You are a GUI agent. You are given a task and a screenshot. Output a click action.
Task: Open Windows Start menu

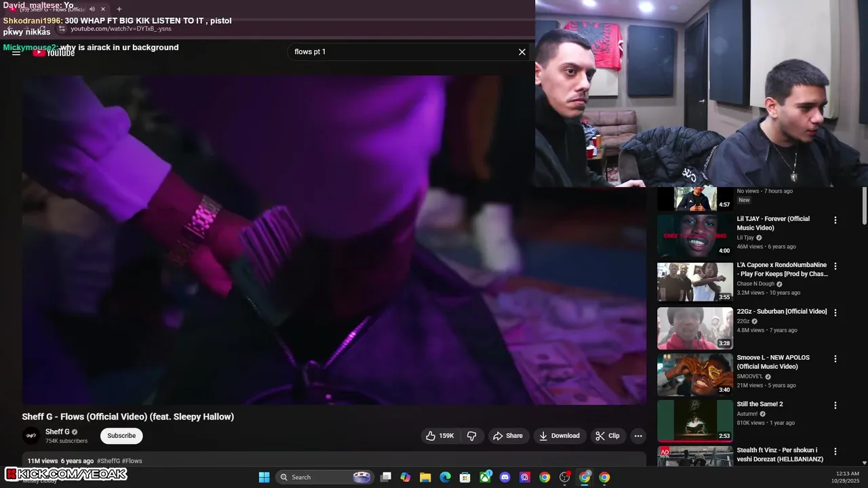[264, 477]
